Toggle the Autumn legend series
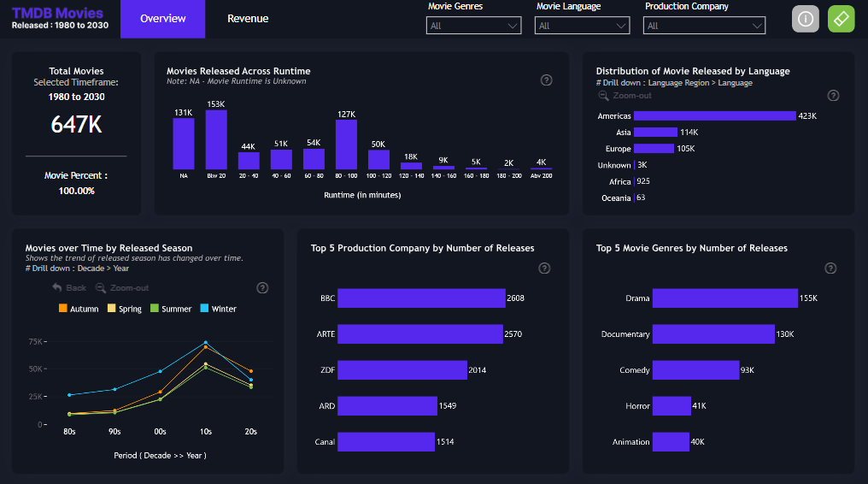The height and width of the screenshot is (484, 868). click(x=79, y=309)
